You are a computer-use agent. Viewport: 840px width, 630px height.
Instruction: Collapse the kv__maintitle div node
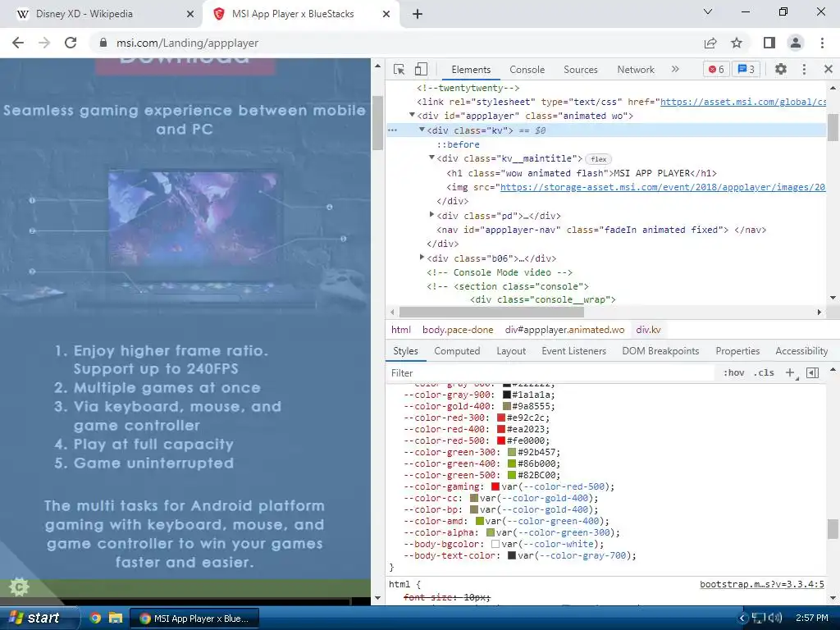[x=431, y=158]
